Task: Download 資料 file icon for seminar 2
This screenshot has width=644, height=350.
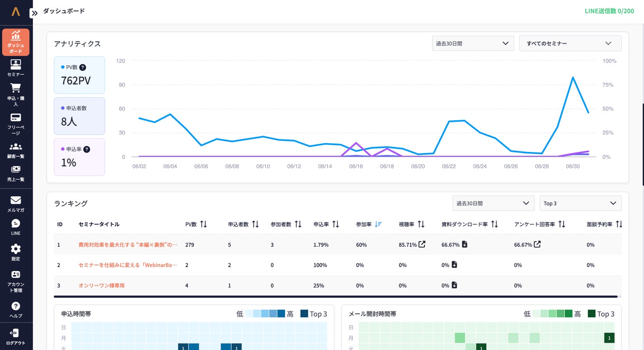Action: point(454,265)
